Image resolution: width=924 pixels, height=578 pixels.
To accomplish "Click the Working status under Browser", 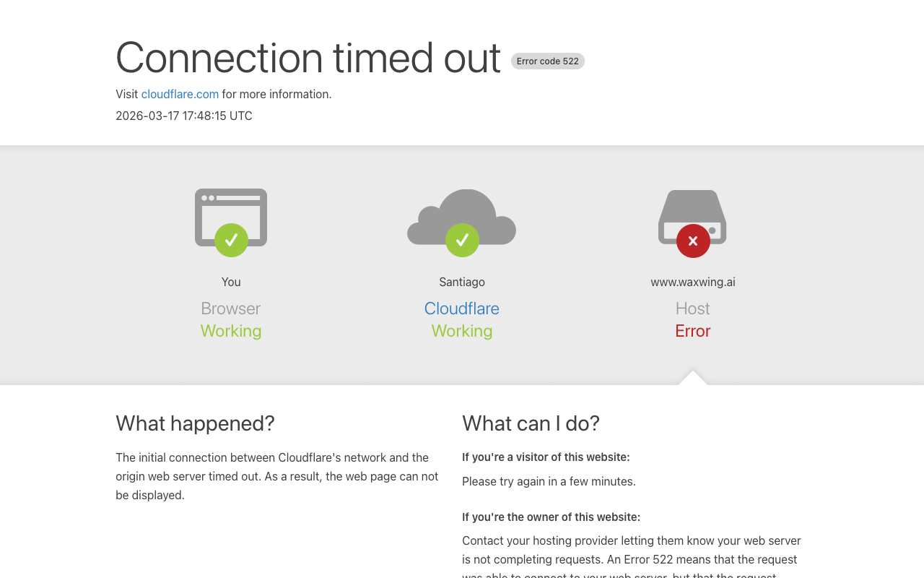I will pyautogui.click(x=231, y=331).
